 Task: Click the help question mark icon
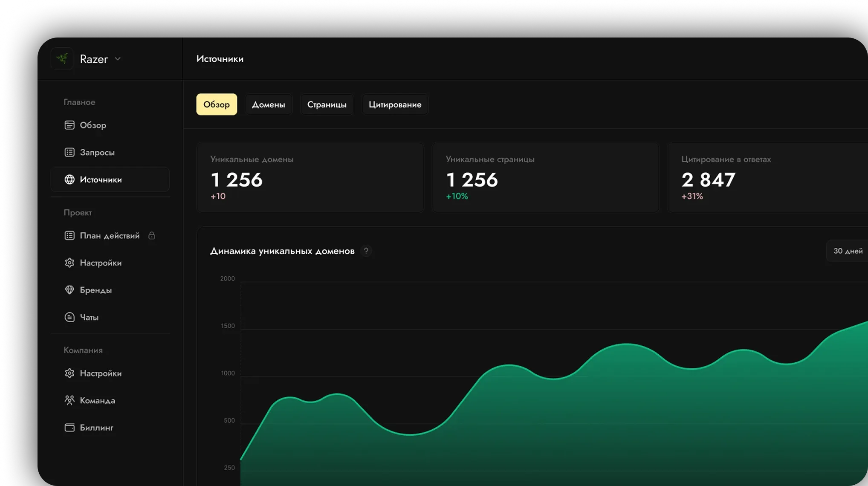(x=366, y=251)
